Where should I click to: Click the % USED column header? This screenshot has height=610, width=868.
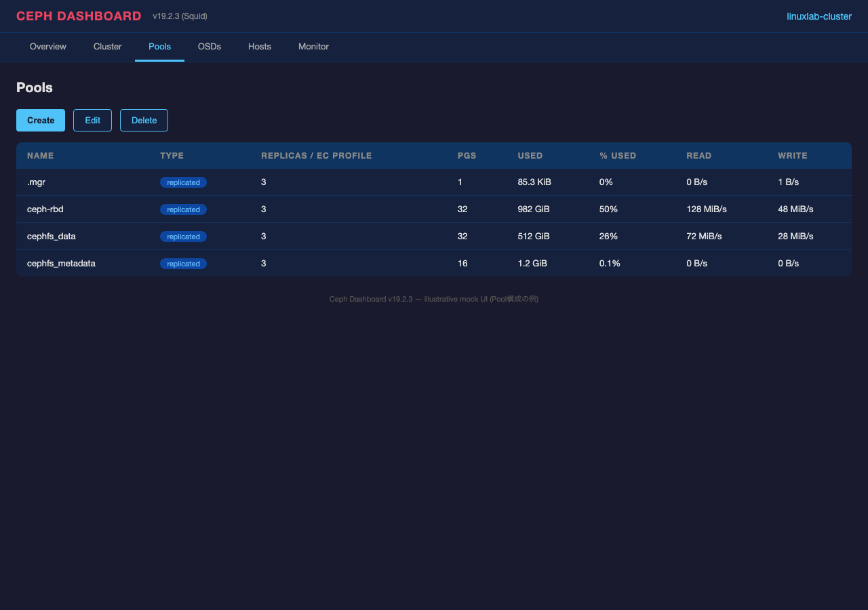click(x=617, y=155)
